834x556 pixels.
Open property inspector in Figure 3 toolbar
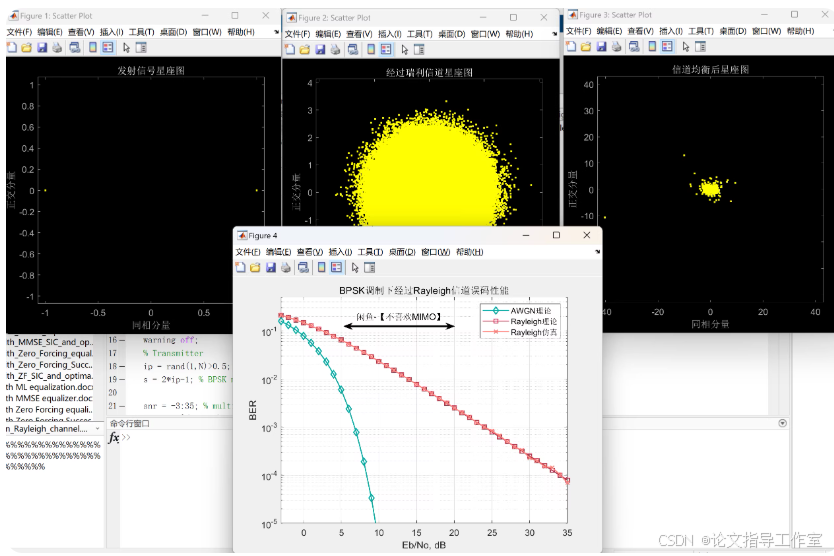700,47
